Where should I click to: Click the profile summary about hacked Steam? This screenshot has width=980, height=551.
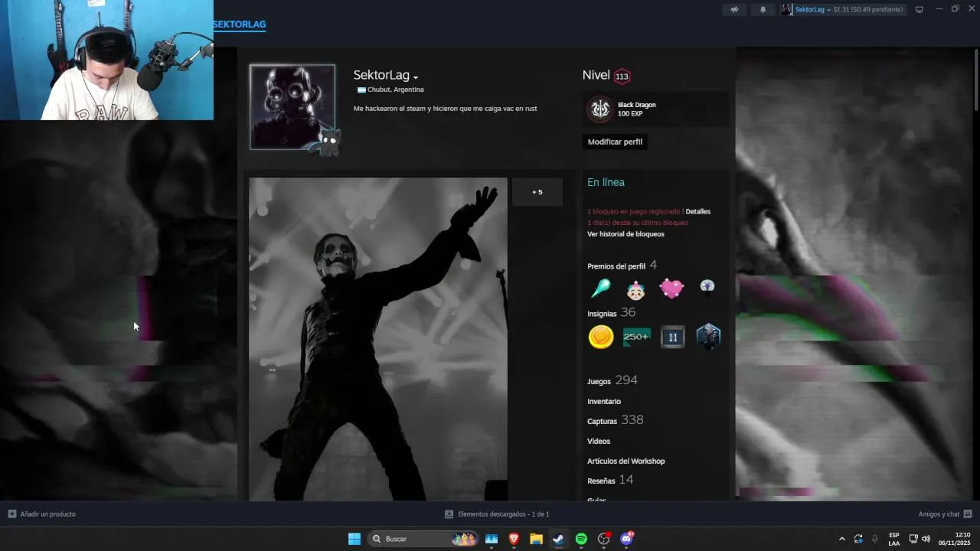445,109
